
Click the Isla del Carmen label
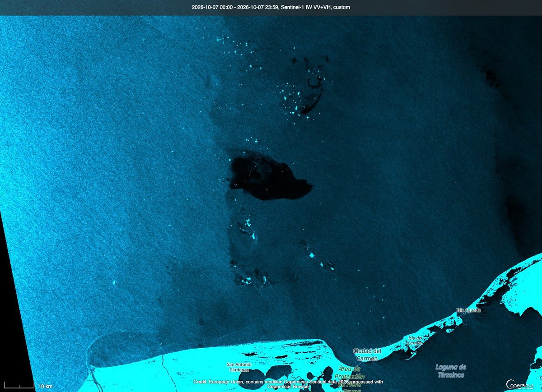point(415,341)
